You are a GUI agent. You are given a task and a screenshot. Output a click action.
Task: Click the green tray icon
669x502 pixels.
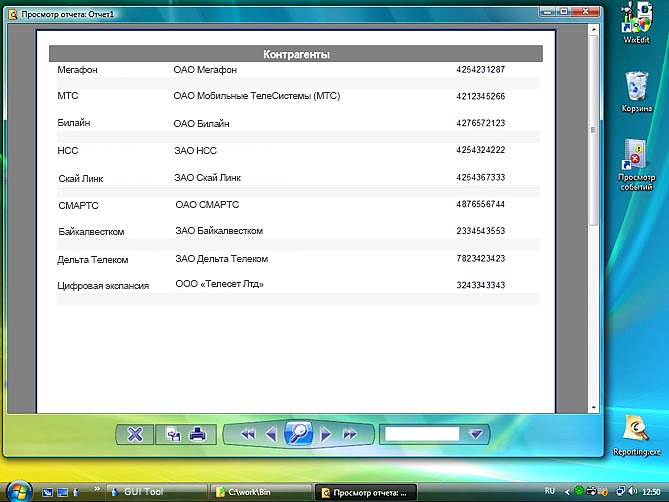(579, 491)
